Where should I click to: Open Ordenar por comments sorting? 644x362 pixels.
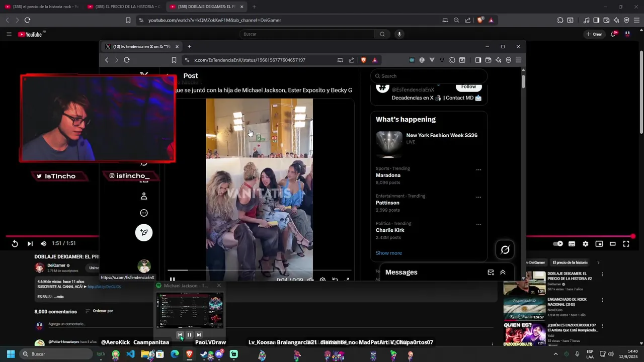(100, 311)
